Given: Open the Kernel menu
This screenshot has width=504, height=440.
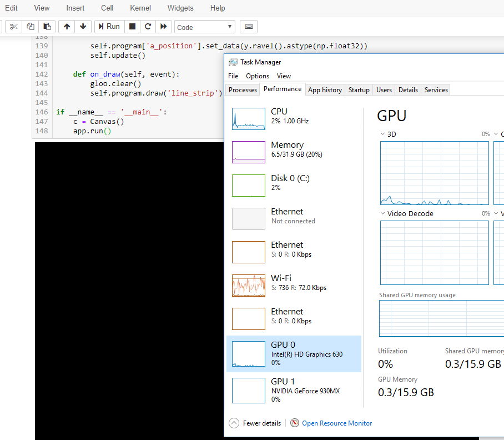Looking at the screenshot, I should tap(140, 8).
